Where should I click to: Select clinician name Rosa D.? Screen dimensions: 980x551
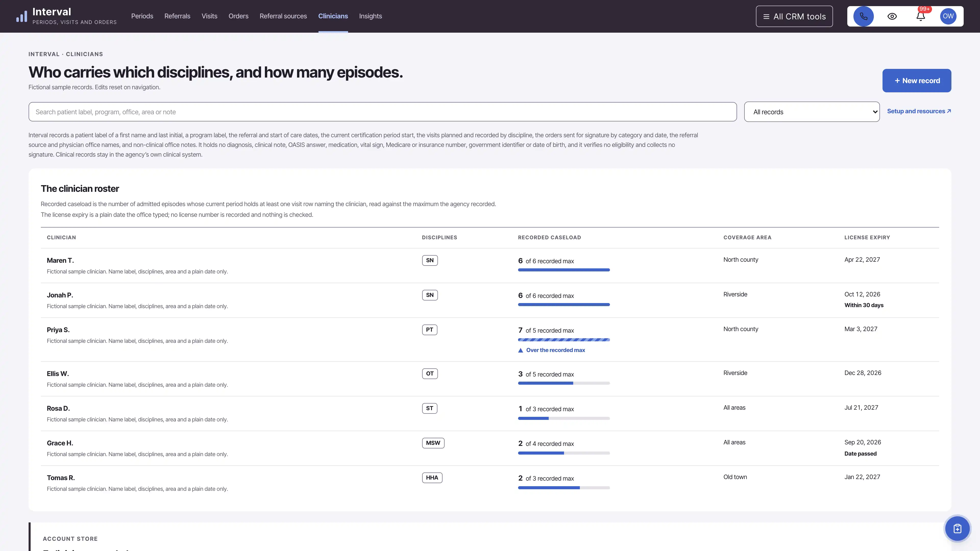click(x=58, y=408)
